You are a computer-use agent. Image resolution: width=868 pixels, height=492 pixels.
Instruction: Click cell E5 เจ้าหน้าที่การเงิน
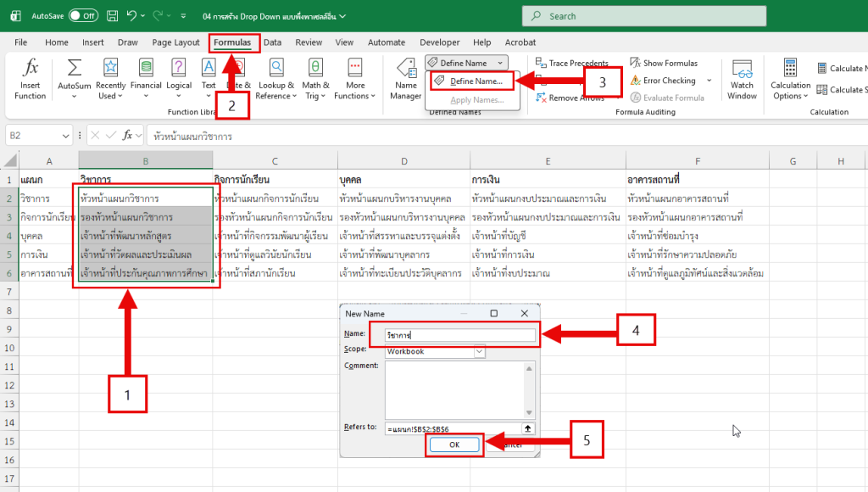548,254
